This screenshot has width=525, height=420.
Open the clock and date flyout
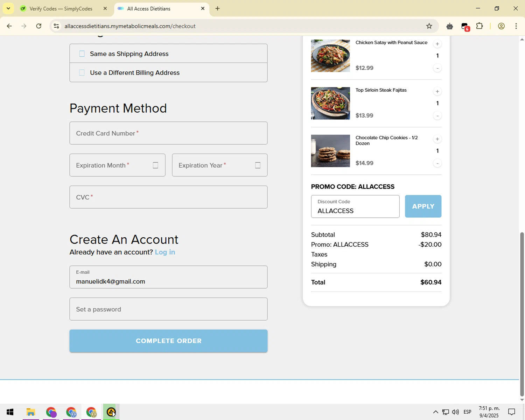[x=489, y=412]
